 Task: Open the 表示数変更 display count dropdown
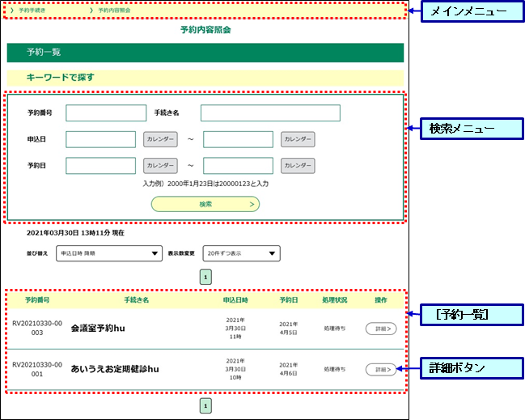click(x=241, y=253)
